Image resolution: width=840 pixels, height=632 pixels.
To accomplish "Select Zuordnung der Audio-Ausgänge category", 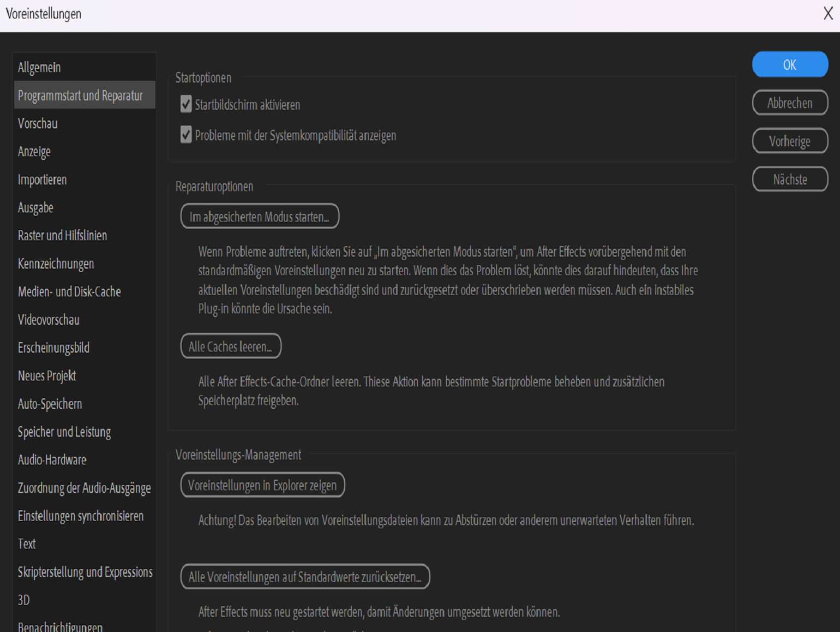I will (x=85, y=488).
